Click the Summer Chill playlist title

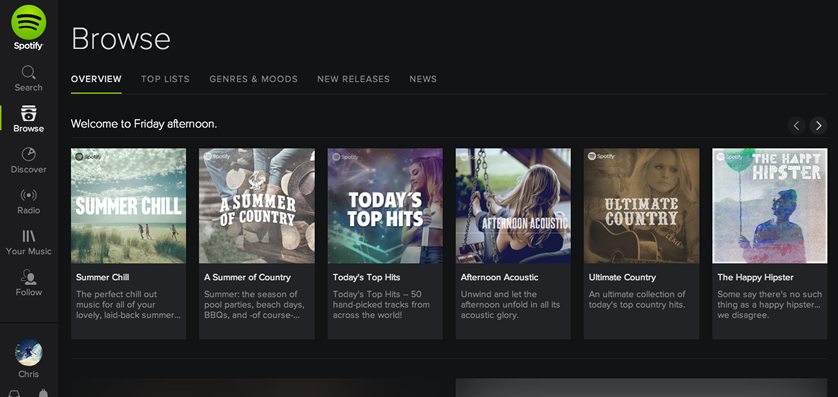102,277
